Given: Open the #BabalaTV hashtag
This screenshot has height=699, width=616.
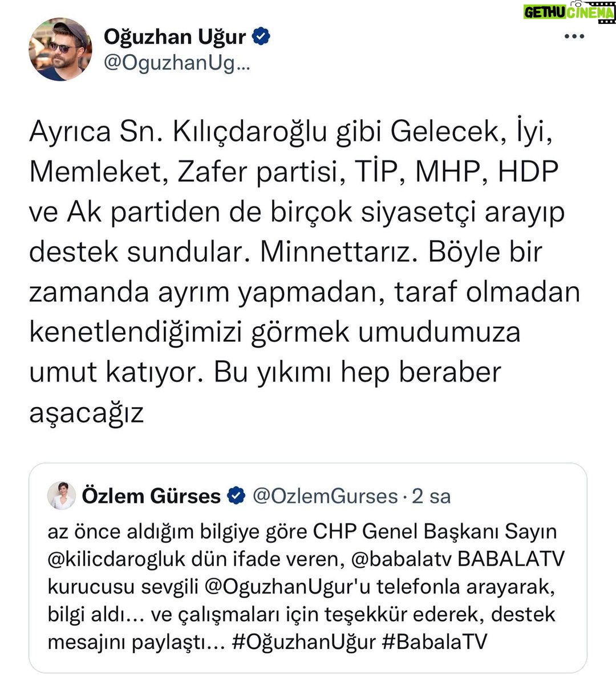Looking at the screenshot, I should coord(434,641).
